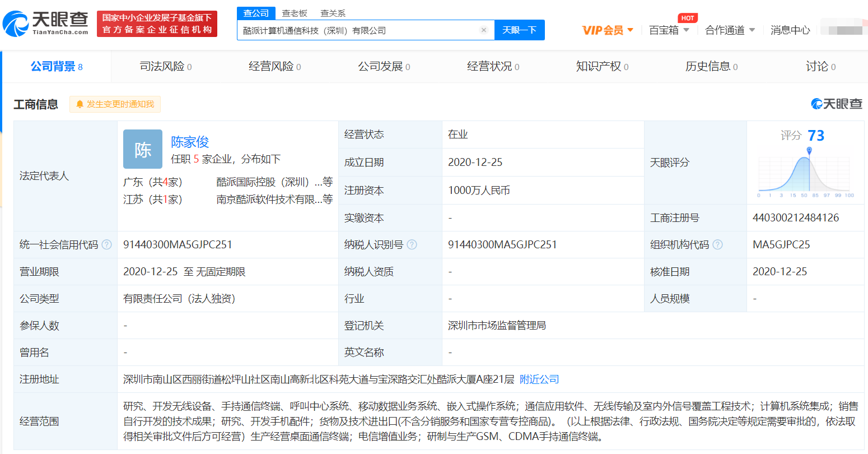Switch to the 讨论 tab

tap(821, 67)
